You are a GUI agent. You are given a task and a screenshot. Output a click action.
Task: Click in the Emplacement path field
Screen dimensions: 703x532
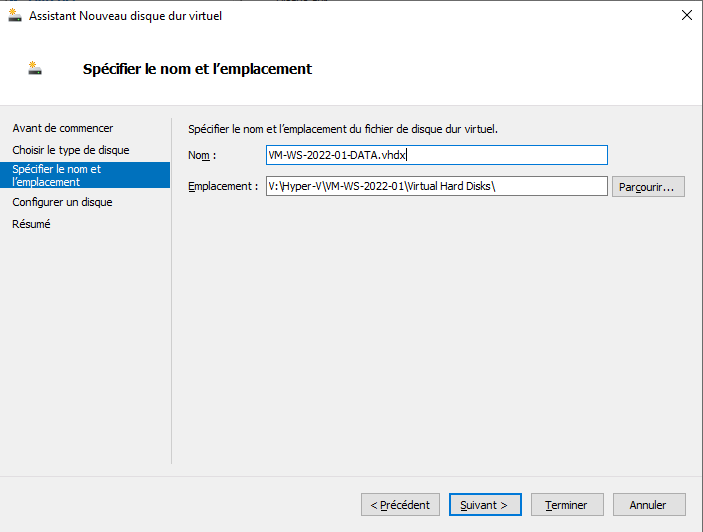coord(436,186)
